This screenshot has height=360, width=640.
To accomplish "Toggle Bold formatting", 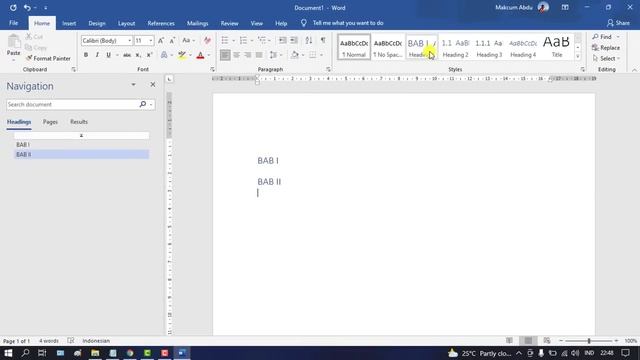I will click(x=86, y=55).
